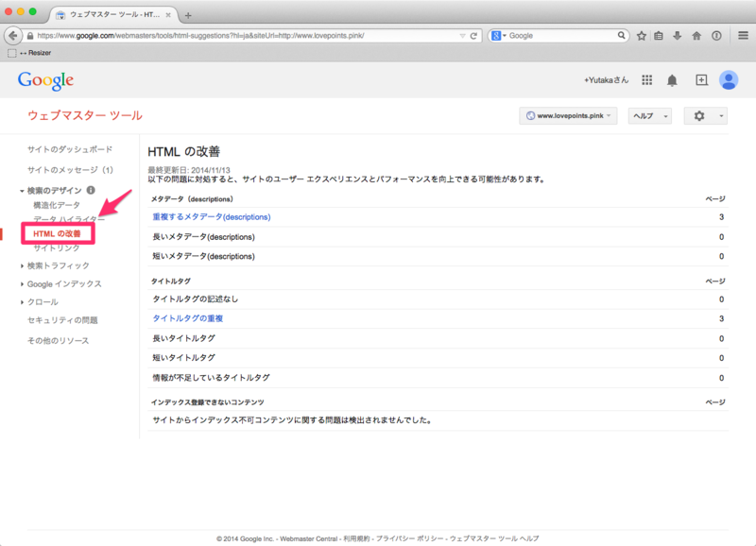Open 利用規約 footer link

coord(356,538)
